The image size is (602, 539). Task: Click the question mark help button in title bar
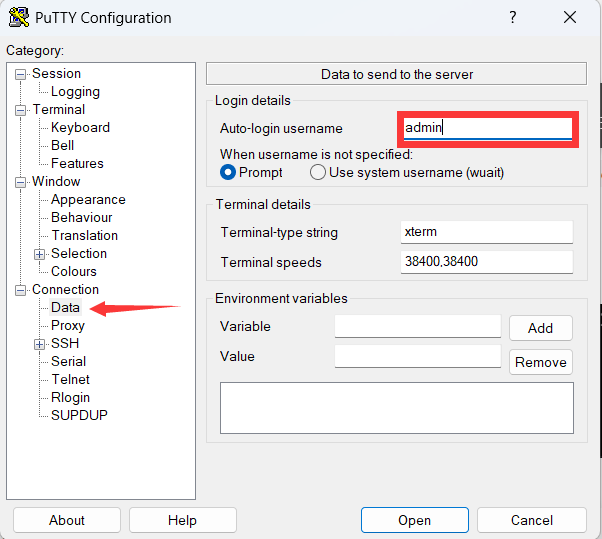pyautogui.click(x=513, y=17)
